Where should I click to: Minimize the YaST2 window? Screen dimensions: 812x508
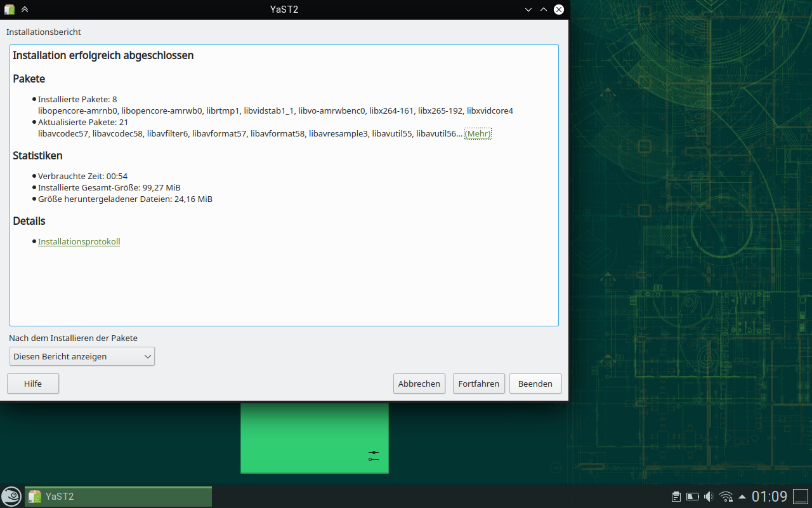tap(528, 10)
